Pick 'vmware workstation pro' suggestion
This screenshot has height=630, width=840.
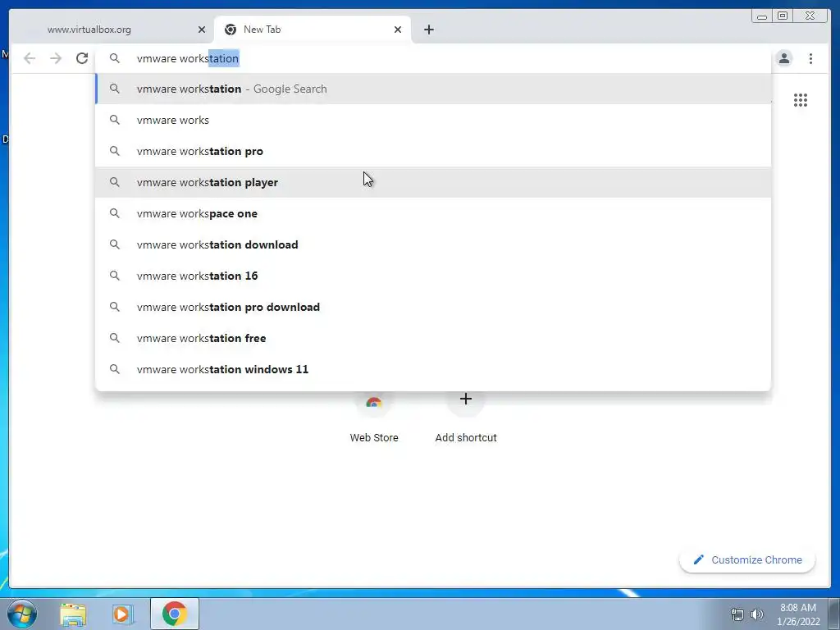pos(433,151)
